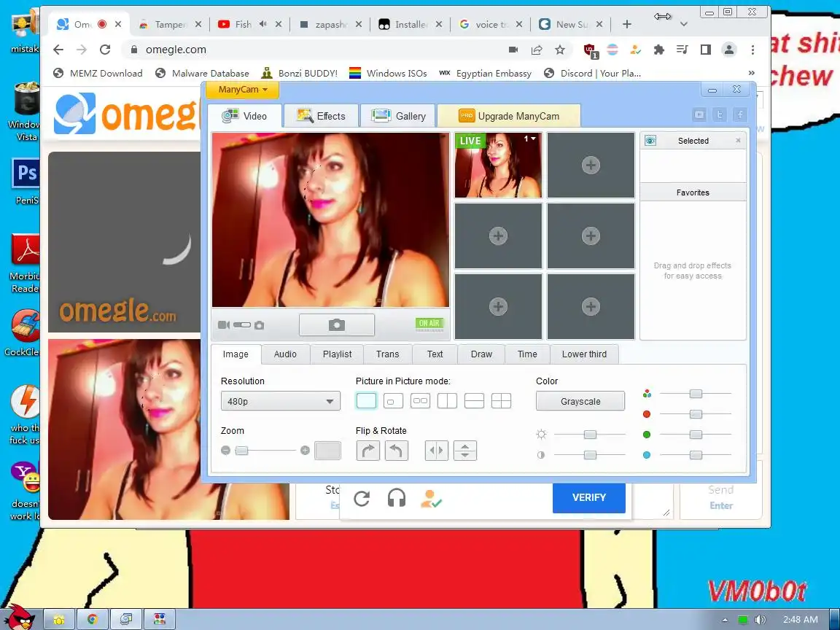Click the Chrome icon in the taskbar
Screen dimensions: 840x630
click(92, 620)
